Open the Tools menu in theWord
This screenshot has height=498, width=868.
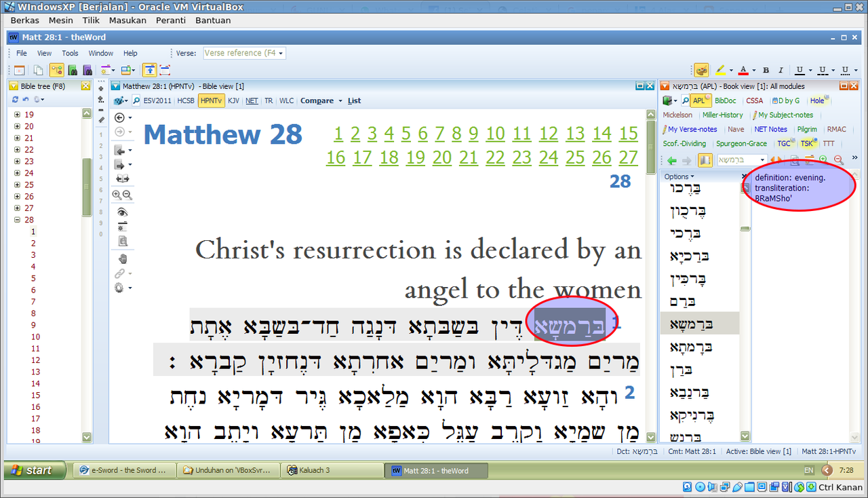pyautogui.click(x=71, y=53)
